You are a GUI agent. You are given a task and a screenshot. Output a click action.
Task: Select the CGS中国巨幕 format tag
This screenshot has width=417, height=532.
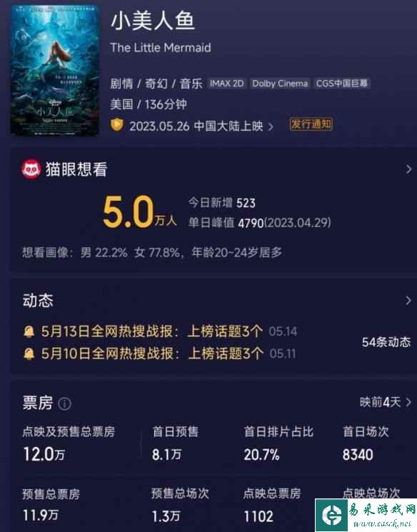coord(342,84)
